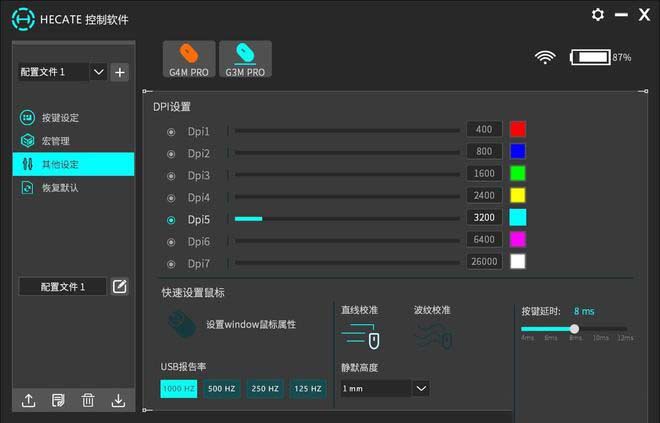
Task: Click the Dpi7 slider track
Action: (x=347, y=263)
